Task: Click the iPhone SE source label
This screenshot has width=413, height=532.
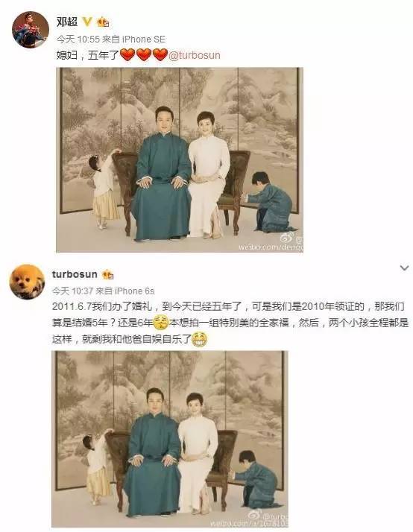Action: pyautogui.click(x=144, y=39)
